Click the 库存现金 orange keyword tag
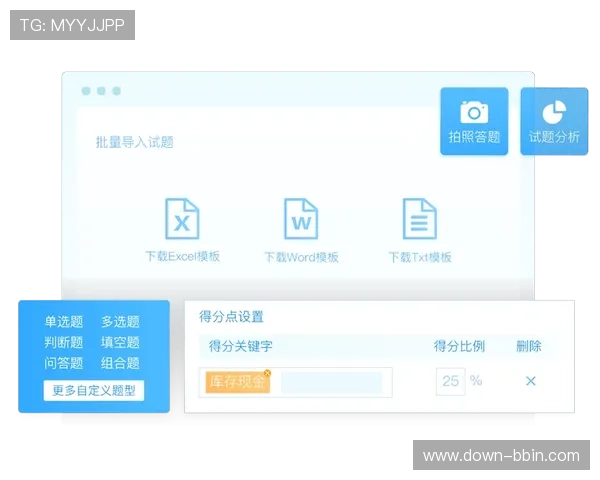 coord(238,382)
